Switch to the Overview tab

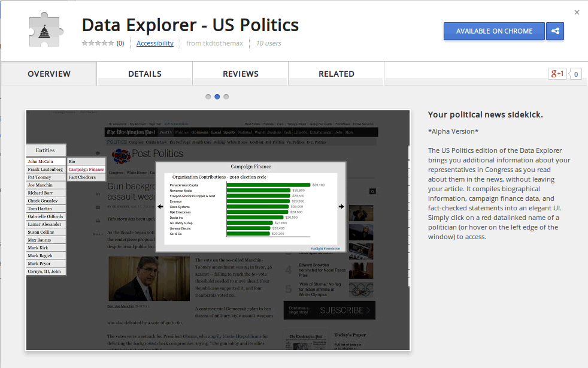(49, 74)
